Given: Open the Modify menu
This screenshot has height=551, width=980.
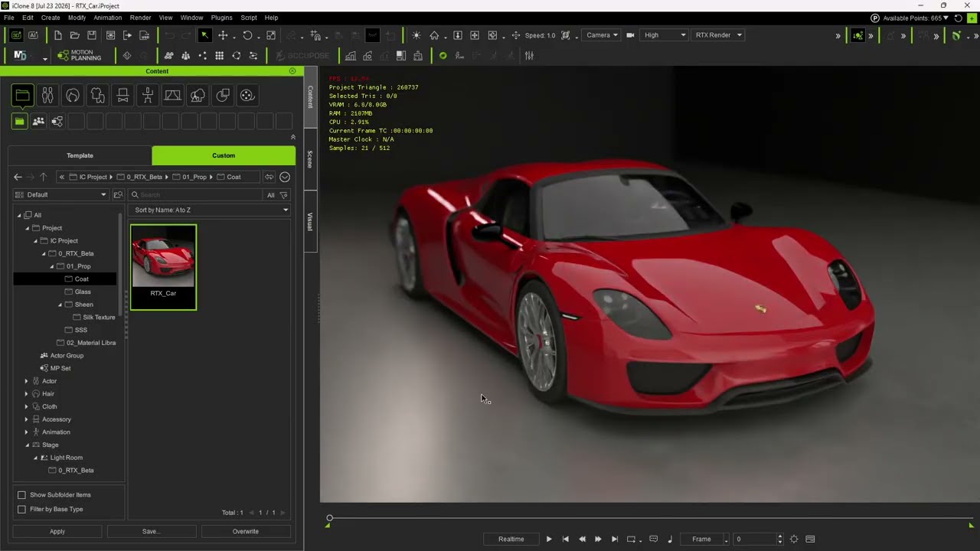Looking at the screenshot, I should (77, 18).
